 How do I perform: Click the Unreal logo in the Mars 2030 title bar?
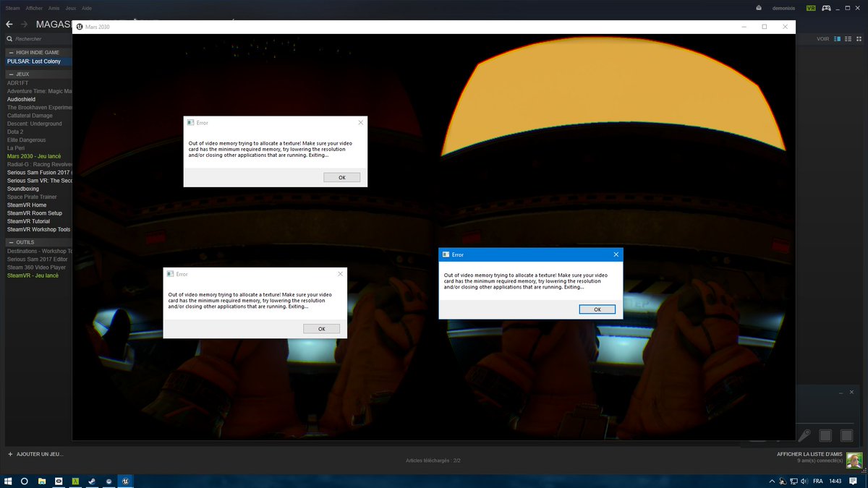[79, 27]
